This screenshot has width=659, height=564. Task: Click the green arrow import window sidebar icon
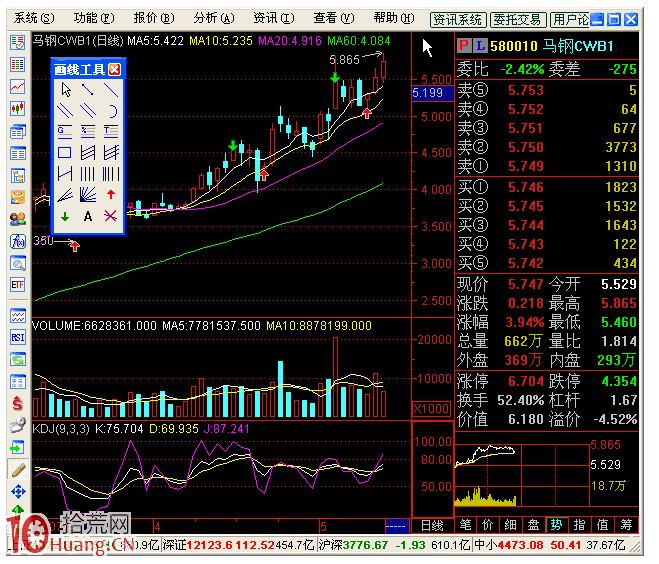point(18,448)
